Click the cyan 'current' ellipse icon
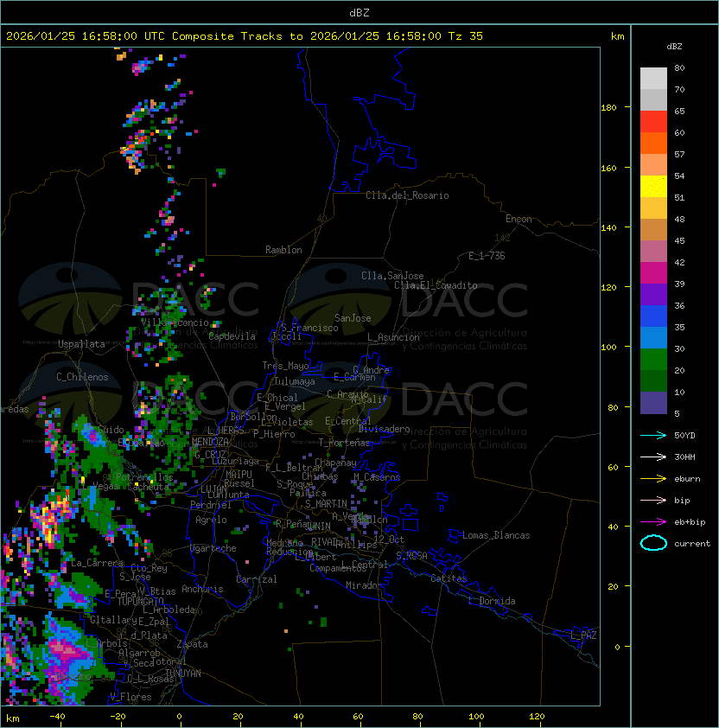This screenshot has height=728, width=719. 653,543
